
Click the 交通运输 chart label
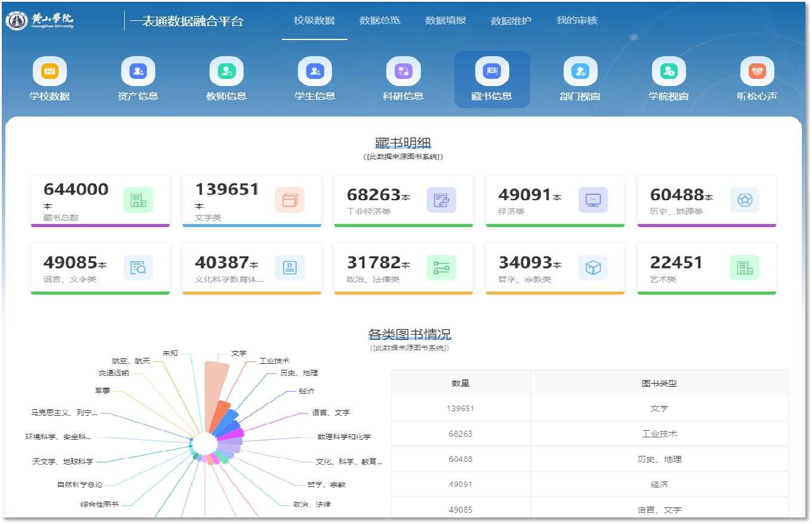(113, 373)
